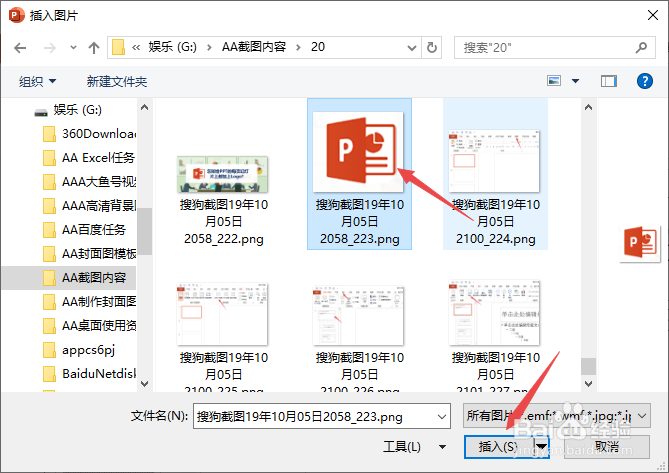Click the folder tree scrollbar thumb

(x=145, y=231)
